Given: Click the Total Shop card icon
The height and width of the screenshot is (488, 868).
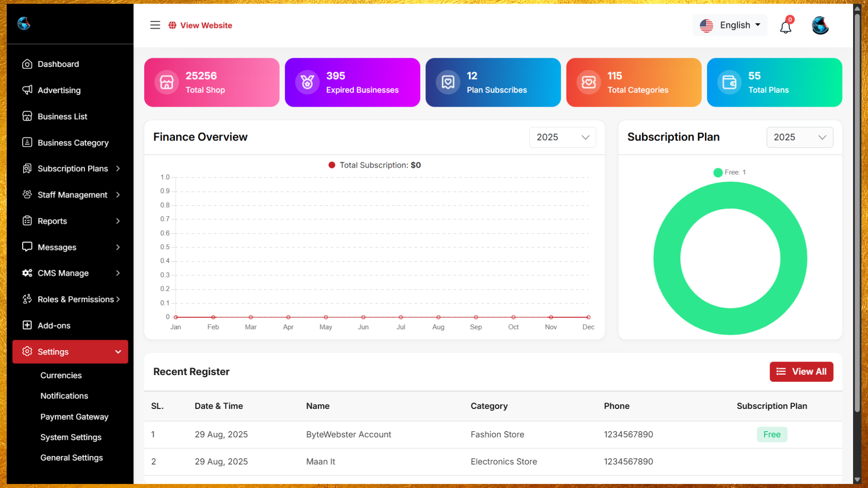Looking at the screenshot, I should click(166, 82).
